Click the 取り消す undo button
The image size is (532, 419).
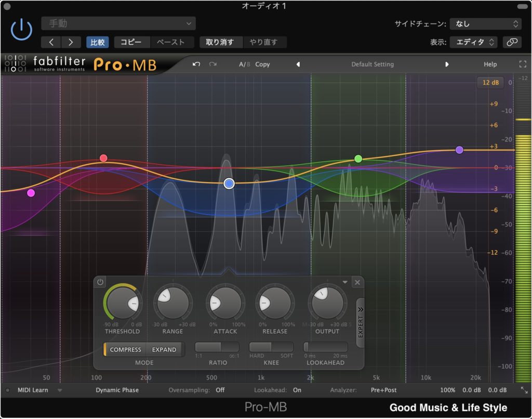point(220,42)
